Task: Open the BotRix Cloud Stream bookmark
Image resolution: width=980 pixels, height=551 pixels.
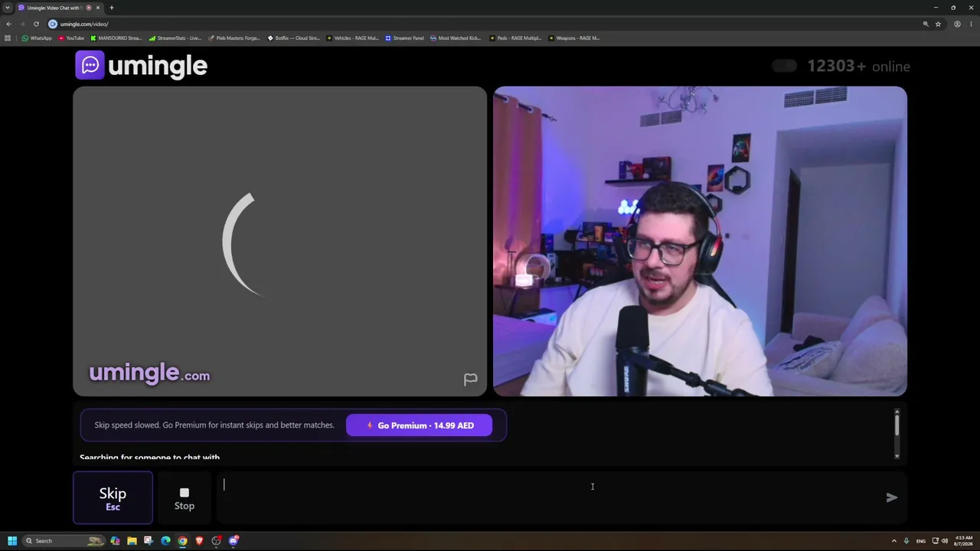Action: [x=293, y=37]
